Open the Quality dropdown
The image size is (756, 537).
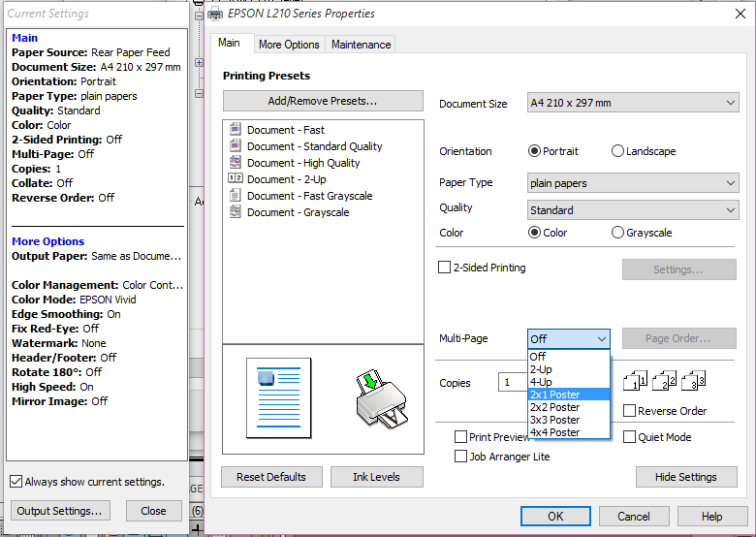point(633,210)
